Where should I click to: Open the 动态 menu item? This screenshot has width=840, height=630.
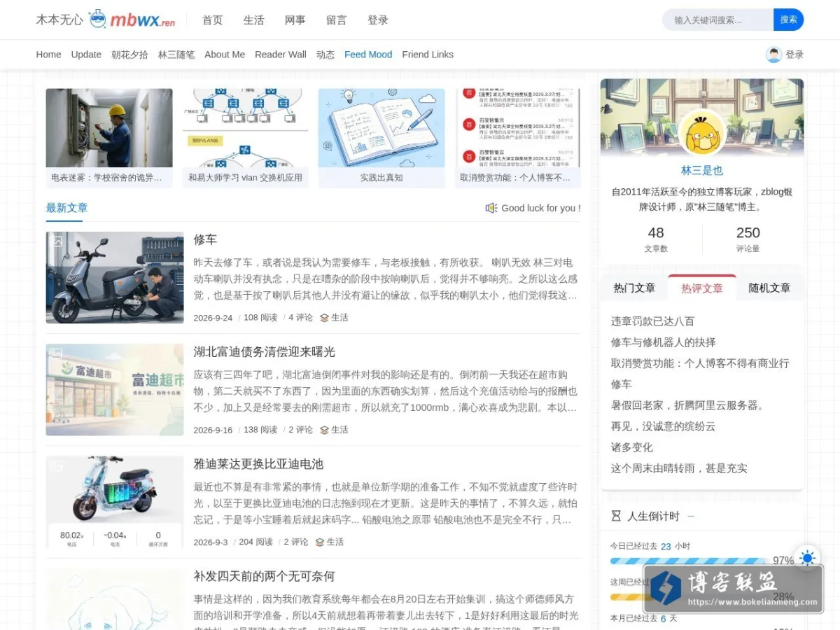point(325,55)
